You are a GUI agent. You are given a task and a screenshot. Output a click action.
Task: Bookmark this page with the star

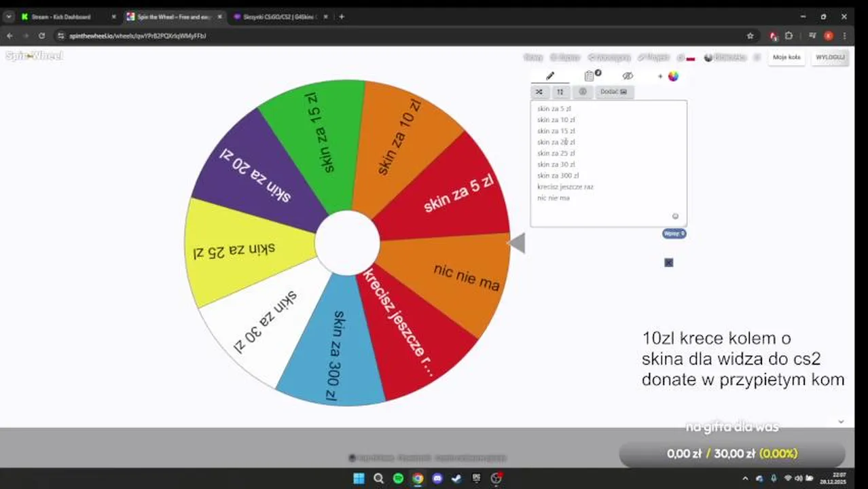[750, 35]
